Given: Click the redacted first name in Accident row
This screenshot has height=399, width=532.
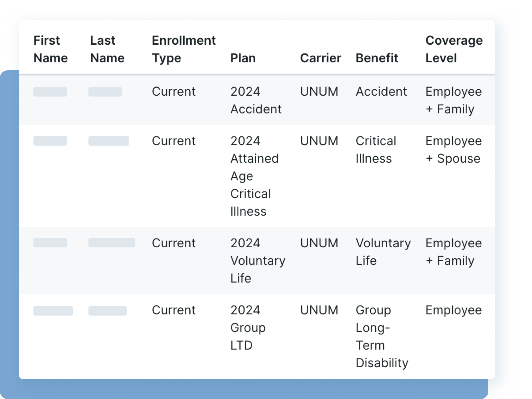Looking at the screenshot, I should [50, 92].
